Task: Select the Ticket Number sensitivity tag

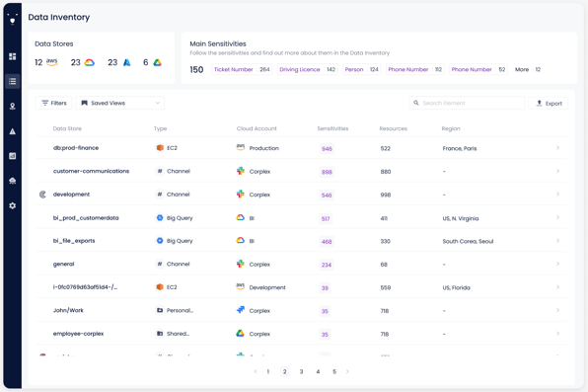Action: click(242, 69)
